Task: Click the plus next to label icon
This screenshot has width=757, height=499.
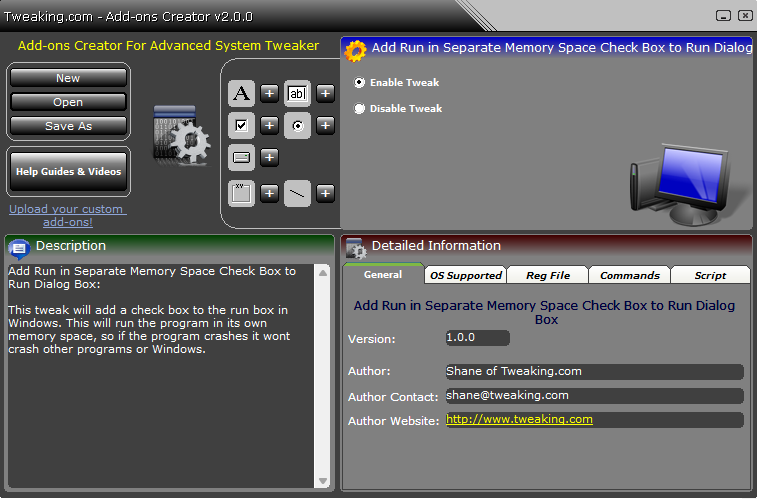Action: point(270,94)
